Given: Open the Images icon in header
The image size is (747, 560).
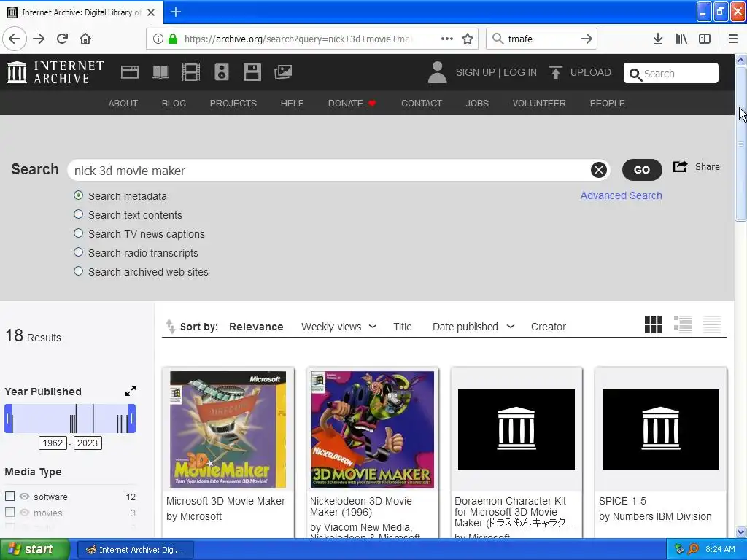Looking at the screenshot, I should [283, 72].
